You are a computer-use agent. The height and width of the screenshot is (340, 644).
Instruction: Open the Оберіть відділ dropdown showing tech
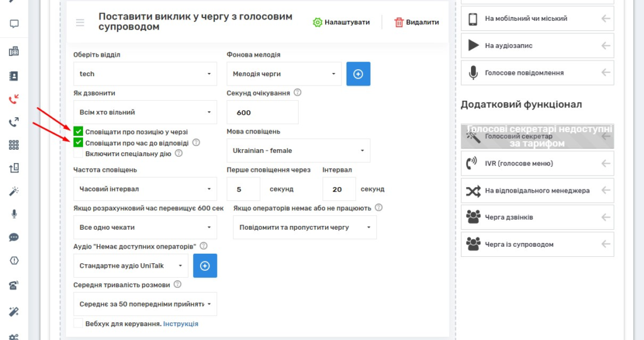coord(145,74)
